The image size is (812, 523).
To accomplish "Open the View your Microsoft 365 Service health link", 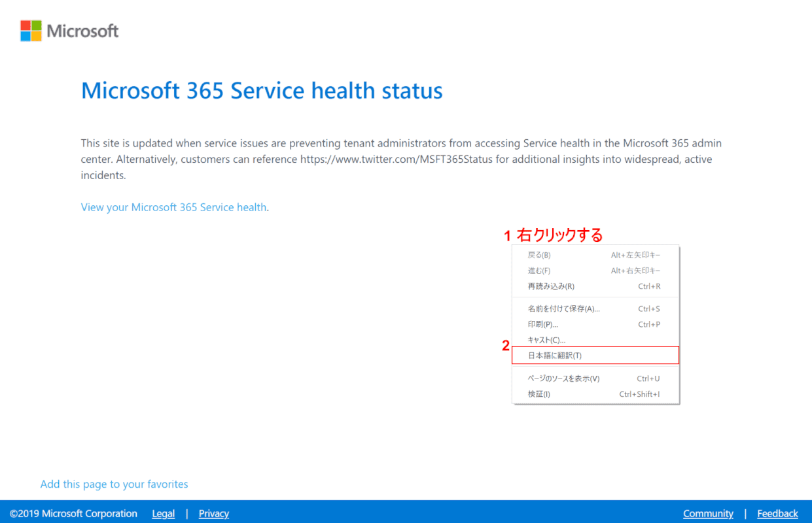I will pyautogui.click(x=173, y=207).
